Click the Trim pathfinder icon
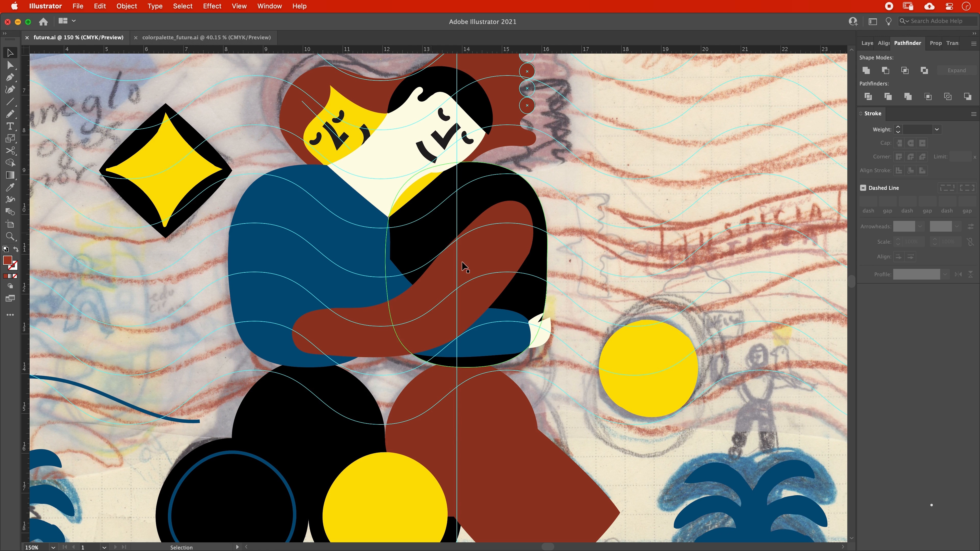 point(888,97)
